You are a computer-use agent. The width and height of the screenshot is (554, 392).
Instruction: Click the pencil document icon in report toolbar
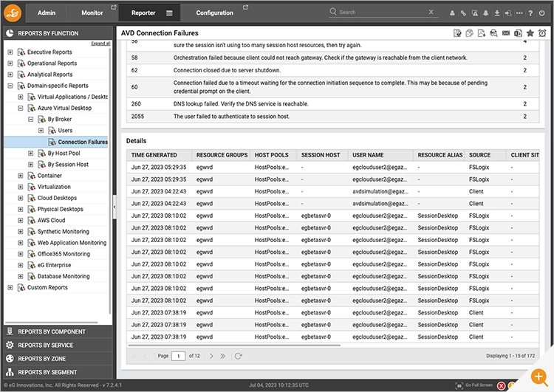point(469,32)
